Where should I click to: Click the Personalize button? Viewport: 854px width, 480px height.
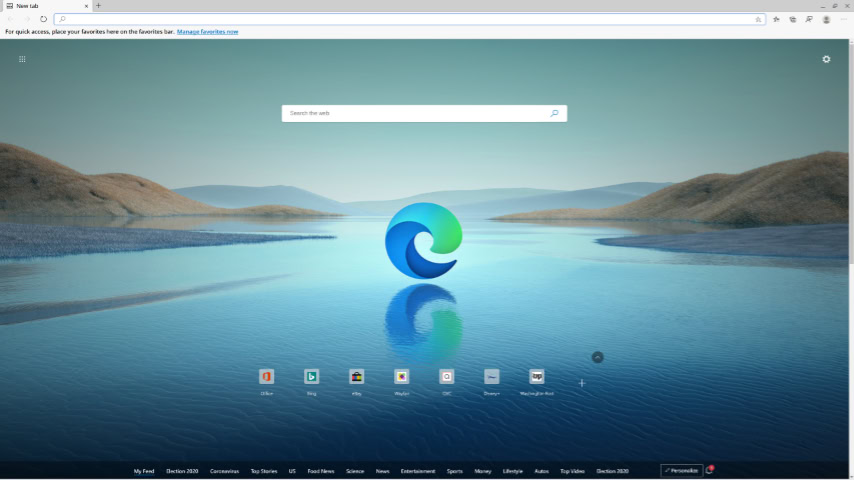point(682,471)
